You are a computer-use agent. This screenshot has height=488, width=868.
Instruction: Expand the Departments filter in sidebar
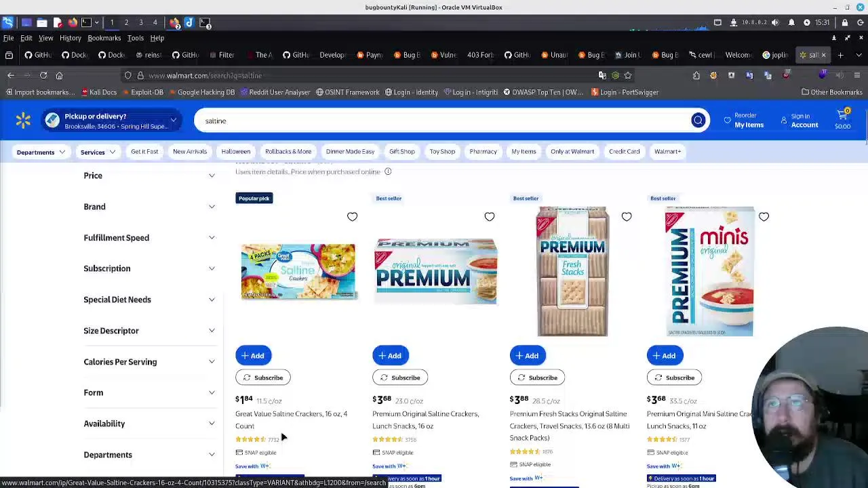click(x=149, y=455)
